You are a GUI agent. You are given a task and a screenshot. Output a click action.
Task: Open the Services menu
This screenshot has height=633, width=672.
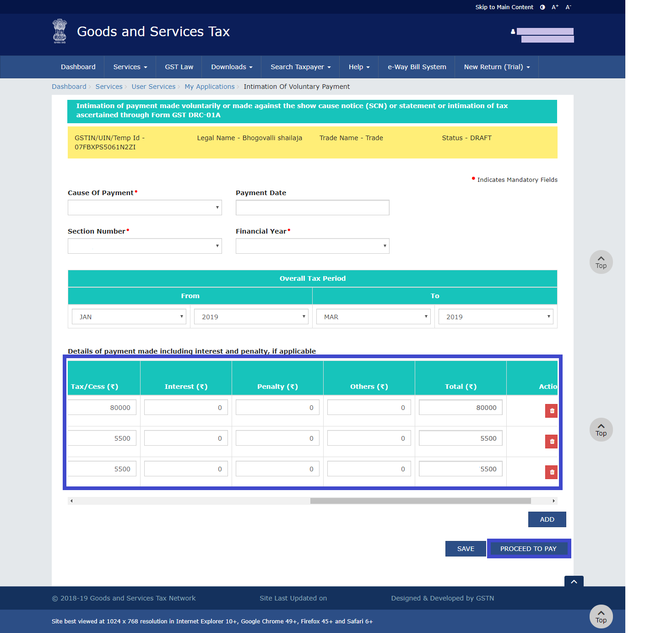pos(130,67)
